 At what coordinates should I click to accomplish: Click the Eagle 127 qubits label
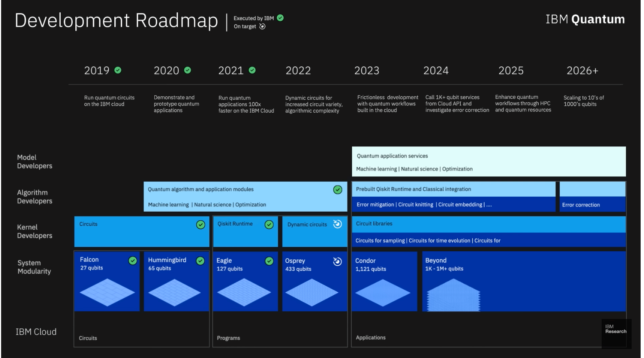[229, 265]
